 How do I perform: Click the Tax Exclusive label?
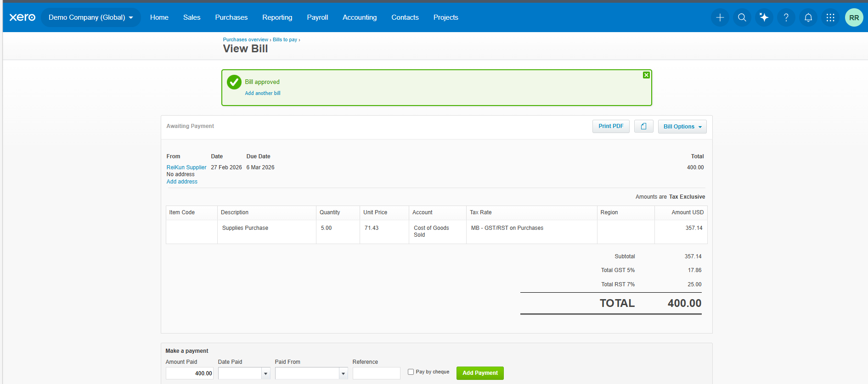click(687, 197)
